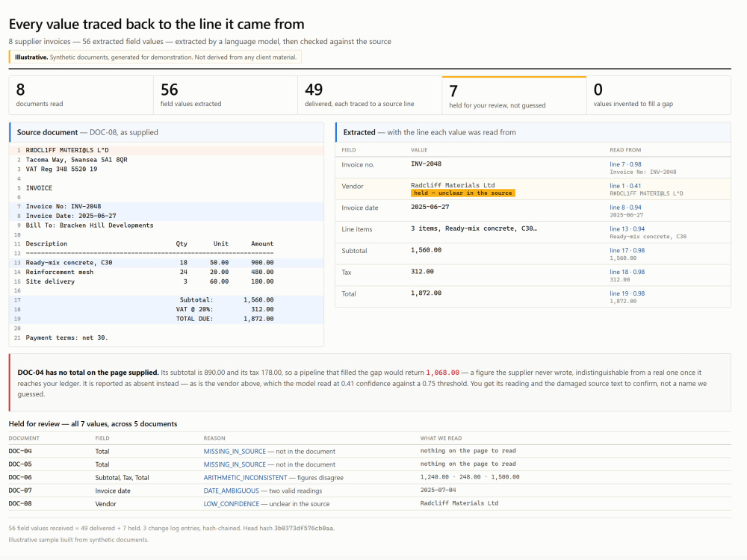Open the DATE_AMBIGUOUS reason link
The width and height of the screenshot is (747, 560).
[231, 491]
